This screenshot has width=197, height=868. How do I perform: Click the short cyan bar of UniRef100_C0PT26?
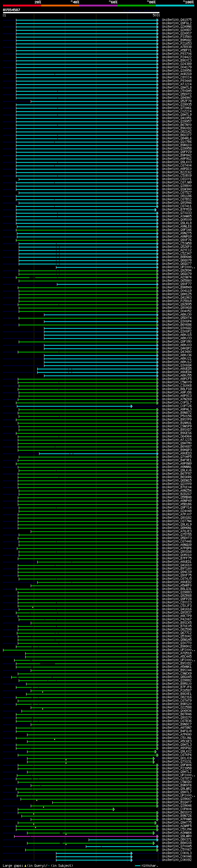pos(75,406)
